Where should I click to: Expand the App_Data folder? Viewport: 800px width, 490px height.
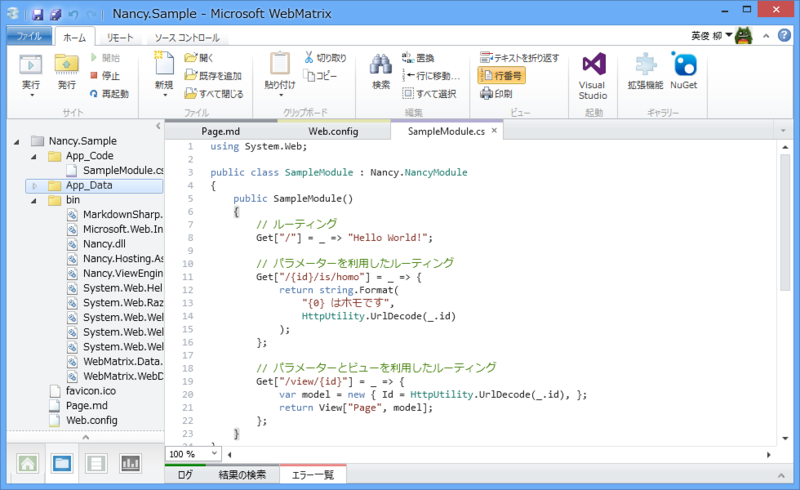(x=34, y=186)
